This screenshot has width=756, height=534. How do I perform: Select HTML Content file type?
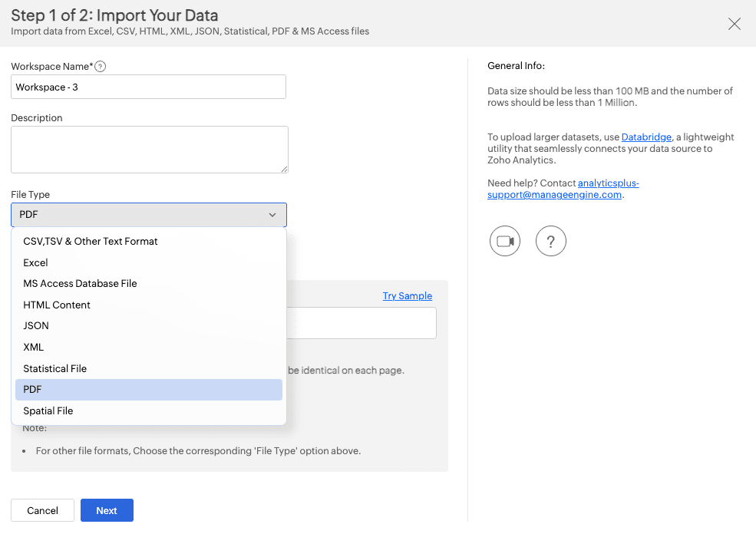click(148, 305)
